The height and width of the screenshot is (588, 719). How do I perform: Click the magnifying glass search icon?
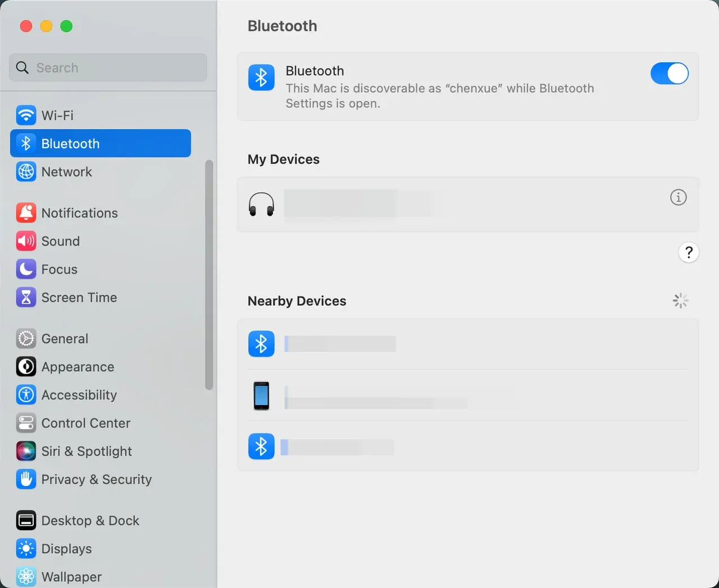click(x=22, y=67)
